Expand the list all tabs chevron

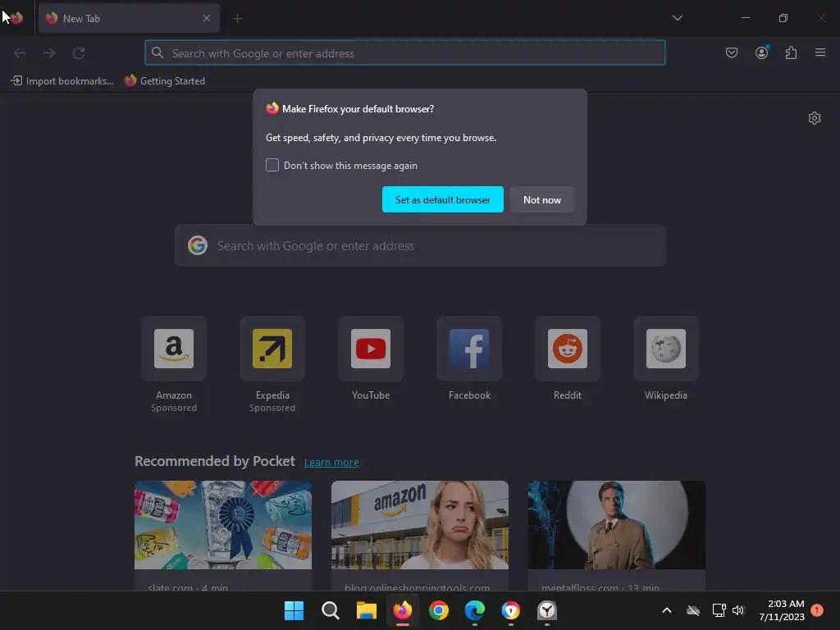(677, 18)
